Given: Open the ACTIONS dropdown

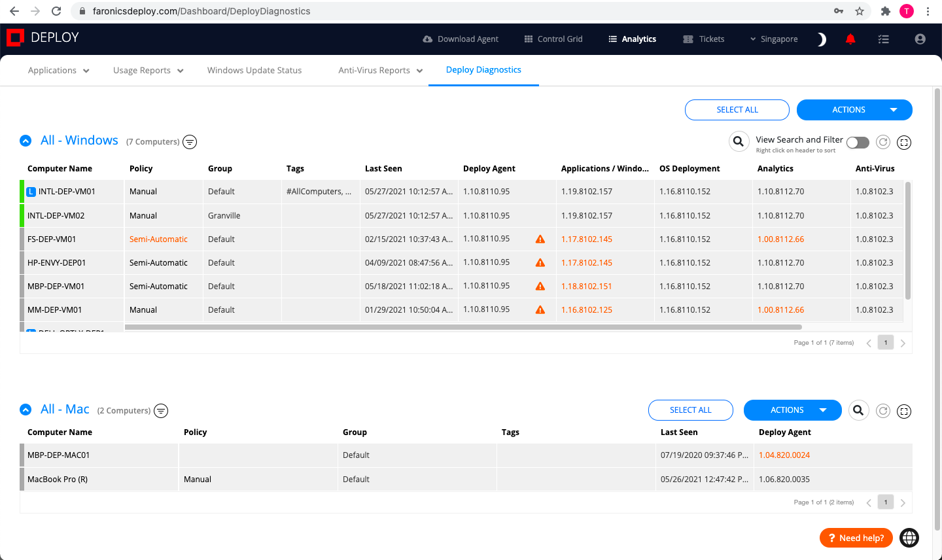Looking at the screenshot, I should point(854,110).
